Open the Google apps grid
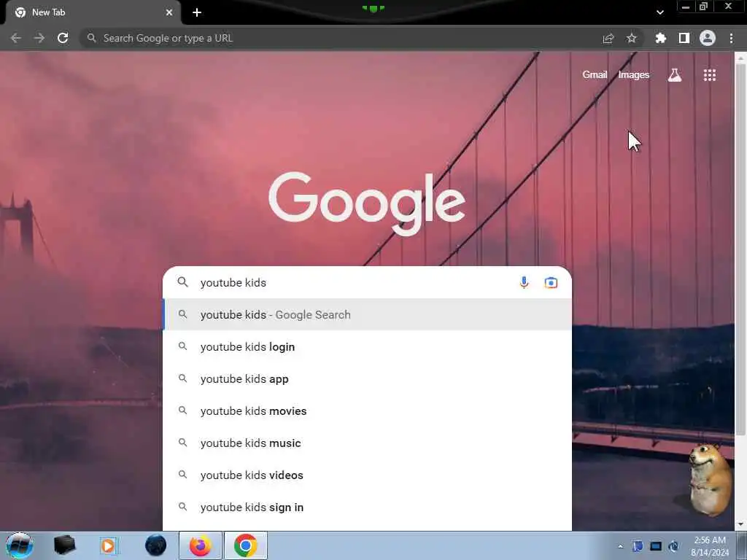This screenshot has width=747, height=560. [x=710, y=75]
